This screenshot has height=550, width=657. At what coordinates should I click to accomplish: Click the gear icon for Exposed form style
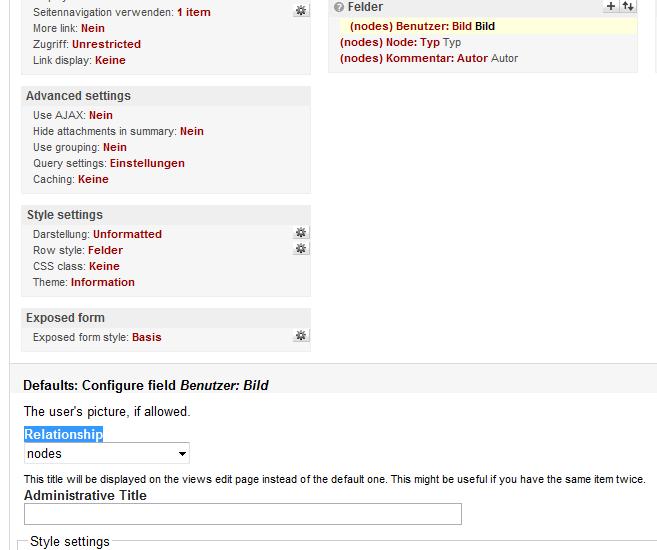coord(300,336)
